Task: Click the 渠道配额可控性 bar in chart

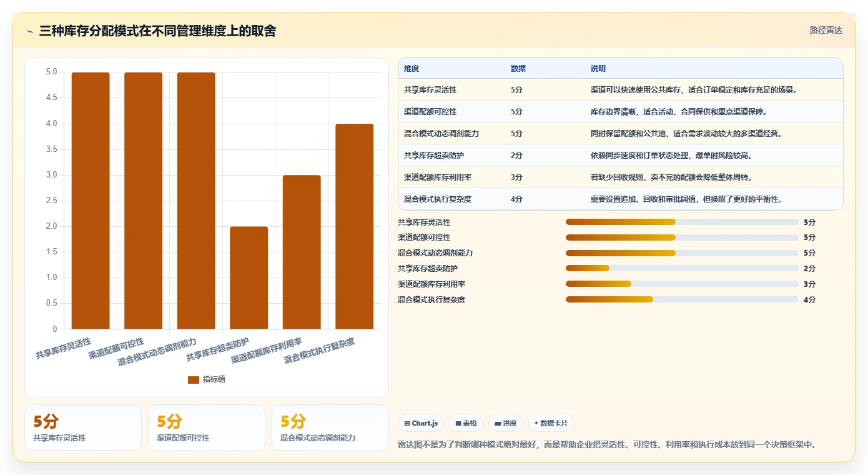Action: pos(143,201)
